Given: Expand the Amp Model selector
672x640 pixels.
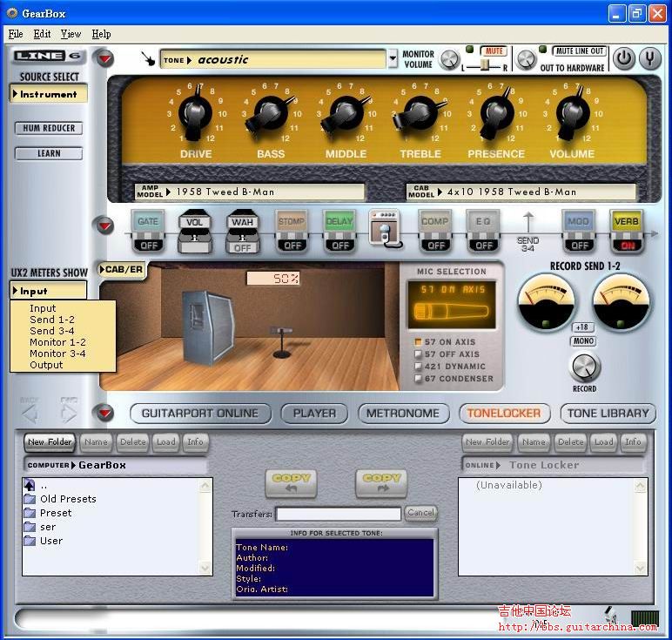Looking at the screenshot, I should (x=251, y=192).
